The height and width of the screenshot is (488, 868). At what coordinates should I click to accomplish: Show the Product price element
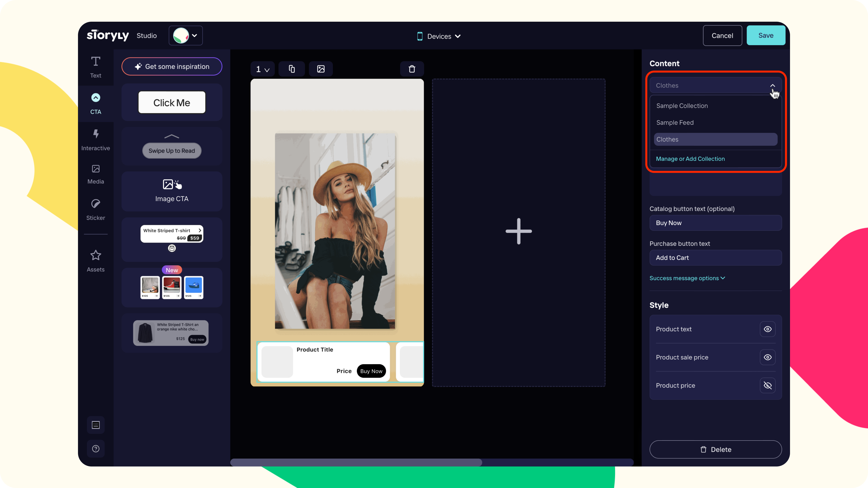point(767,385)
